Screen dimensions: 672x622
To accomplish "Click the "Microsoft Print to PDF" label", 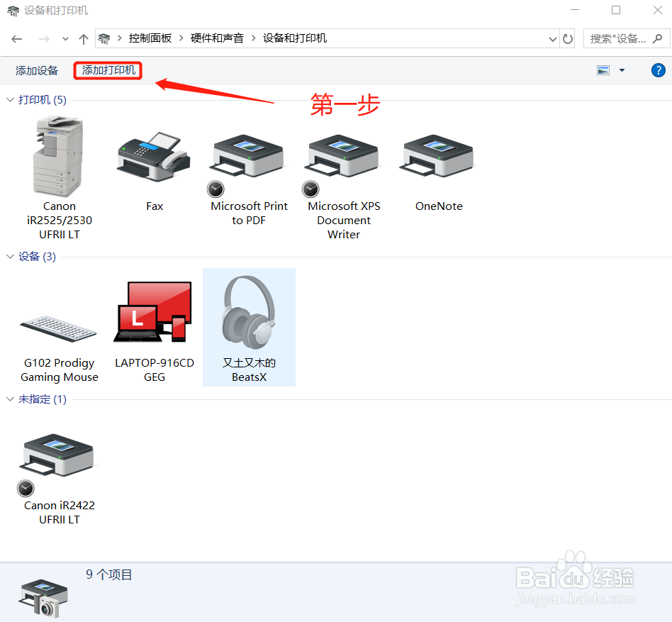I will 249,213.
